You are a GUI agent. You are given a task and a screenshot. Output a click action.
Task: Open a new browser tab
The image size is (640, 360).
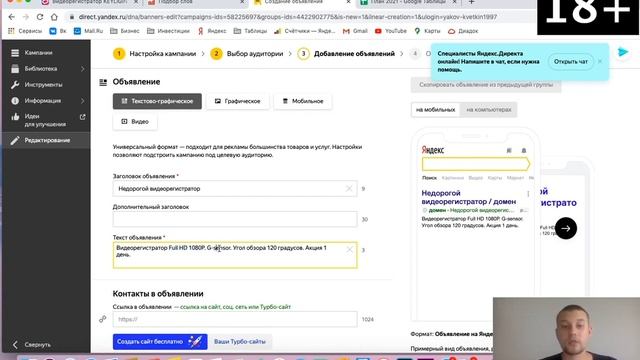coord(471,2)
